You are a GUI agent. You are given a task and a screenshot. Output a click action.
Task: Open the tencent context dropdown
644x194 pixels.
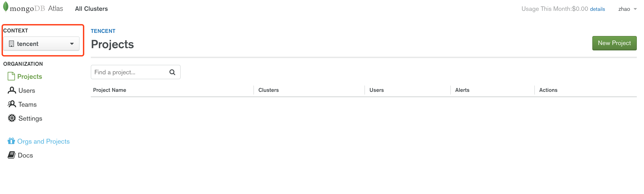click(41, 44)
